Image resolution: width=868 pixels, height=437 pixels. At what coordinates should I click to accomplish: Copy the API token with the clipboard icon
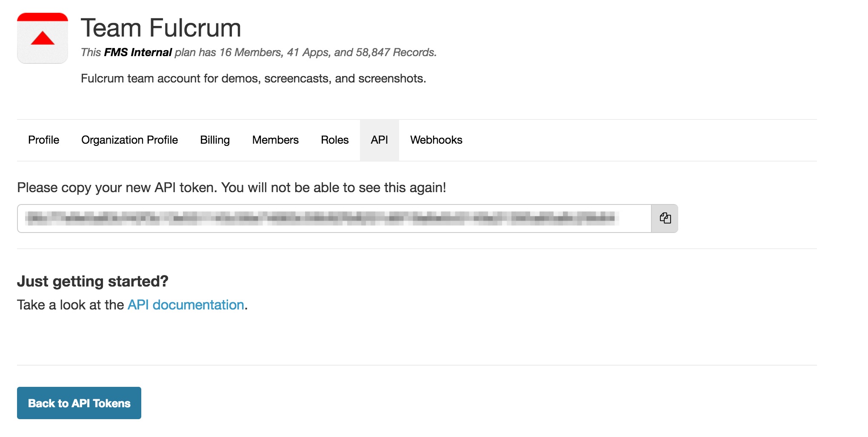(x=665, y=218)
